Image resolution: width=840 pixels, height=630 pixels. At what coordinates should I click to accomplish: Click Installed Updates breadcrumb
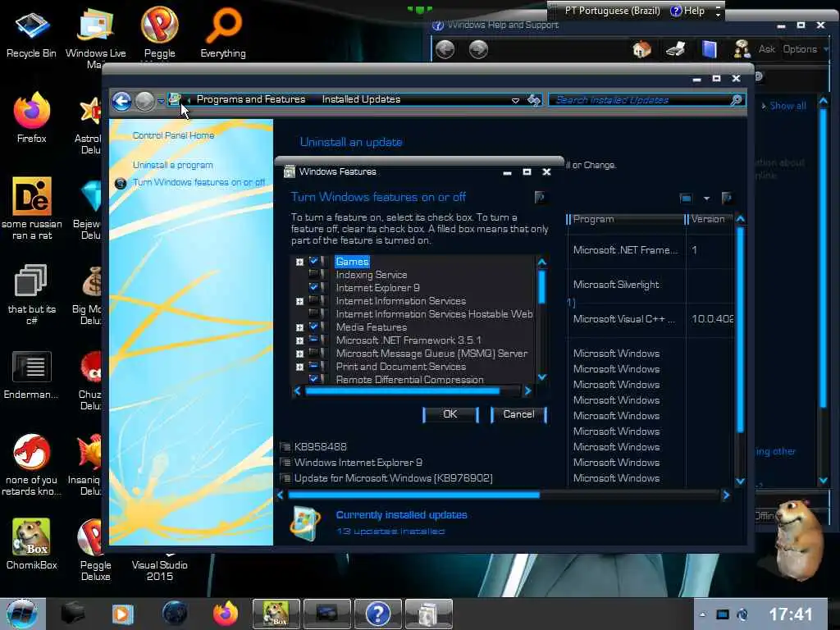pos(361,99)
